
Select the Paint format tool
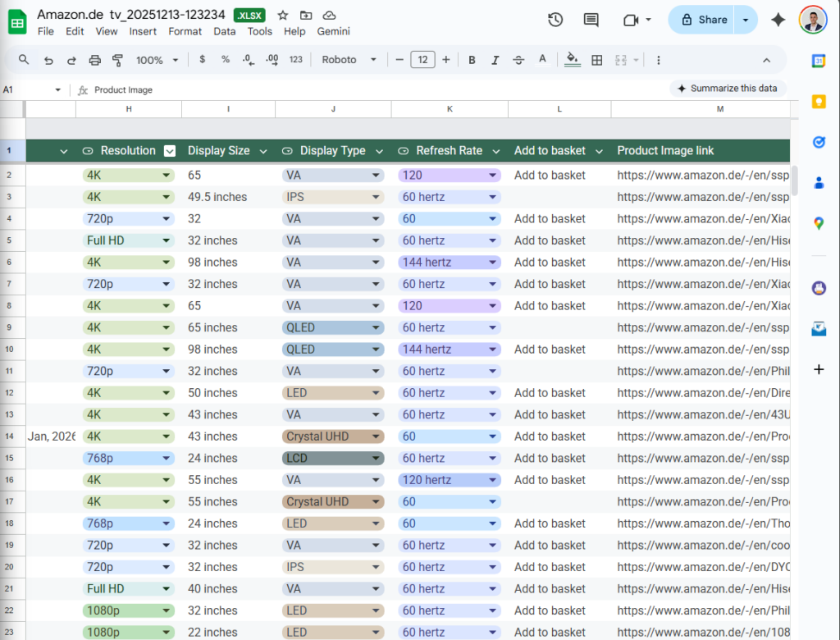117,60
